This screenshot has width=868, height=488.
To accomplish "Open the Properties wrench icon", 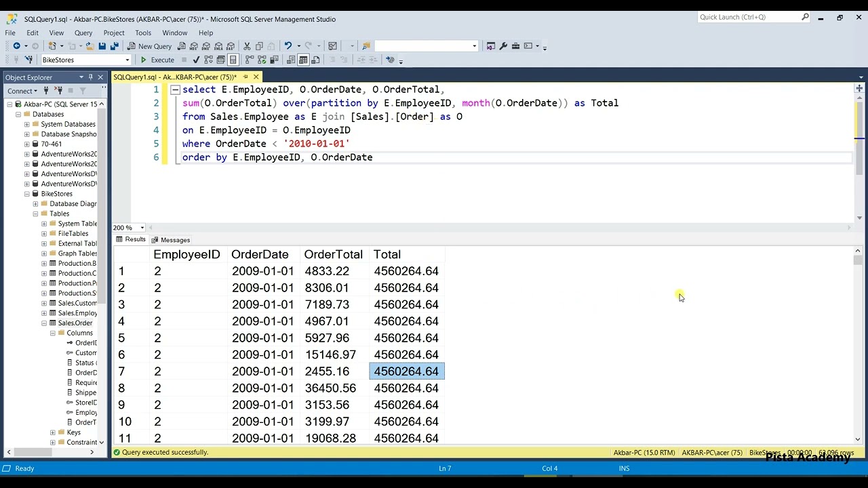I will pos(503,46).
